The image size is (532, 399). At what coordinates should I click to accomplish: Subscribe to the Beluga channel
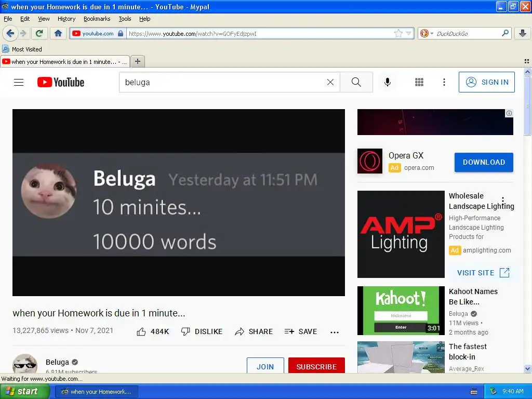click(x=316, y=366)
